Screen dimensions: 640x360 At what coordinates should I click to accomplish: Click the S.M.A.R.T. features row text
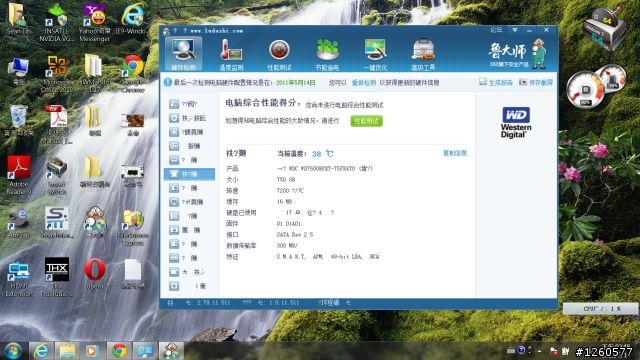click(x=328, y=257)
